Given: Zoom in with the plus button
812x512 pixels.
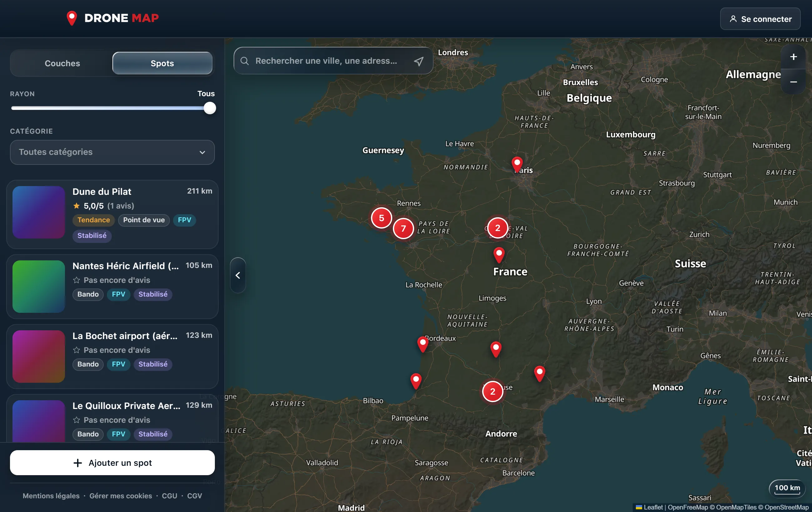Looking at the screenshot, I should [793, 57].
